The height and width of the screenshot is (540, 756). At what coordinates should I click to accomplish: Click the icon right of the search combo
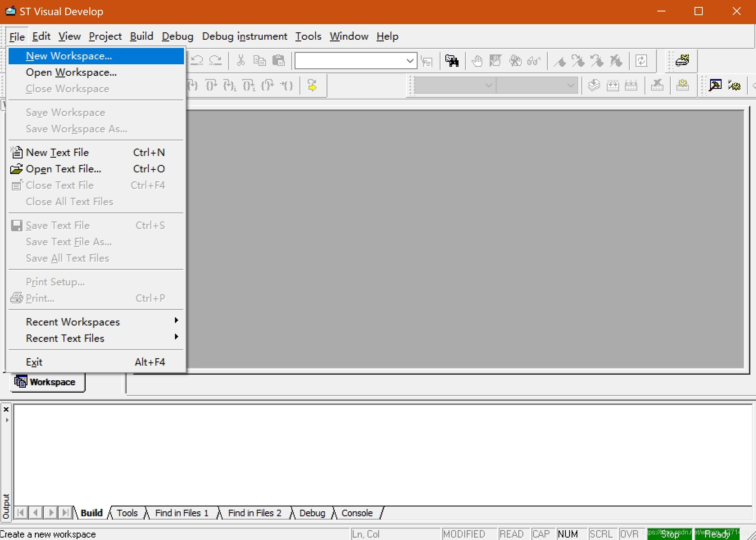pyautogui.click(x=427, y=61)
